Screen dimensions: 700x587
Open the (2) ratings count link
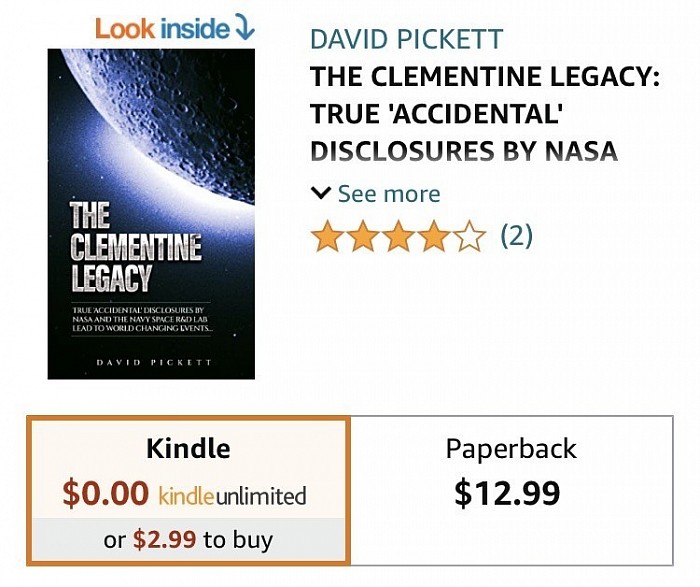(x=517, y=235)
